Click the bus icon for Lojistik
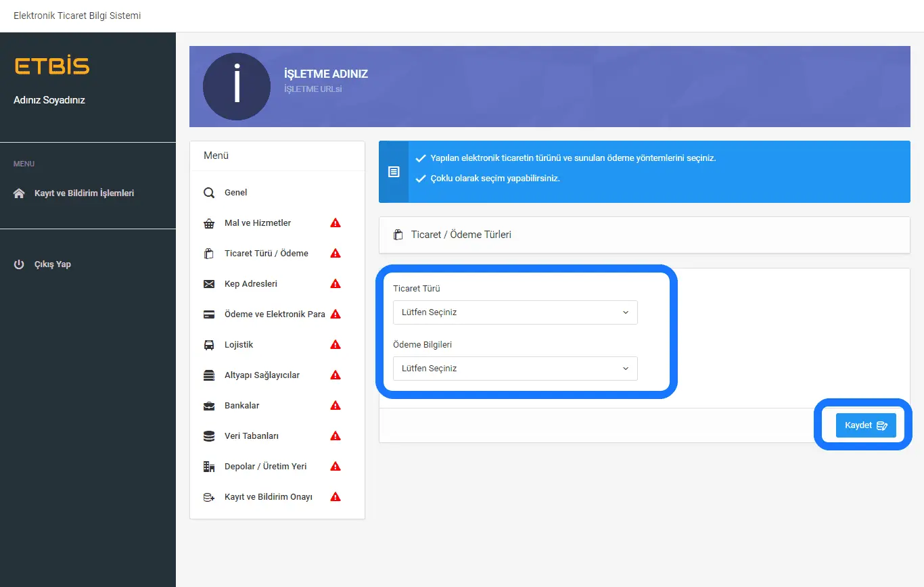The image size is (924, 587). [209, 345]
